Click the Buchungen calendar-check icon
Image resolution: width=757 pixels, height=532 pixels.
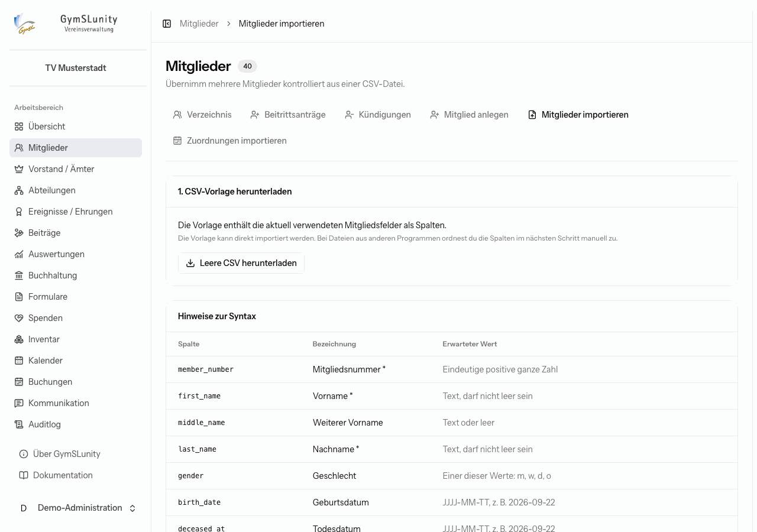tap(19, 382)
